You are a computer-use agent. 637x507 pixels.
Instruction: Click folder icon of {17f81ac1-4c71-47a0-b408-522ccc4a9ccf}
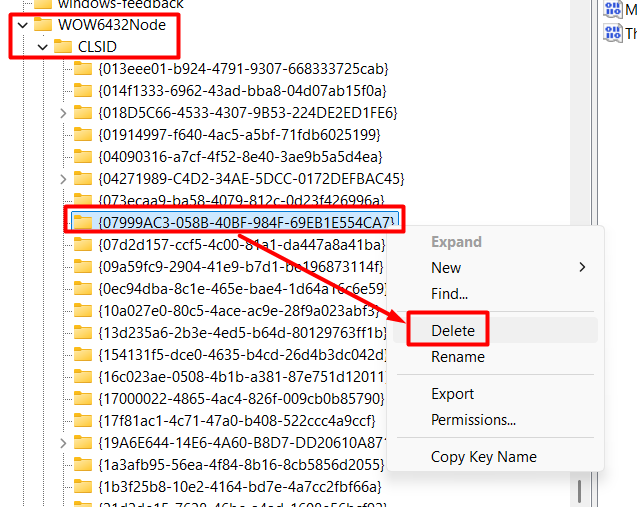(x=83, y=421)
